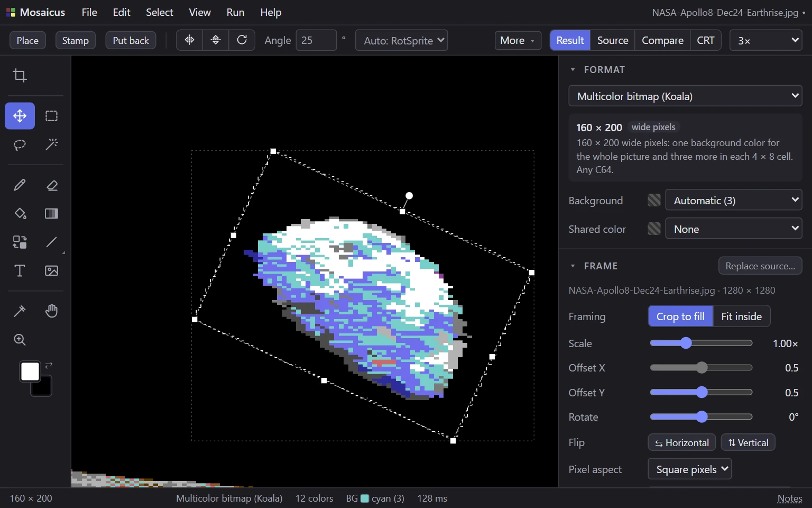This screenshot has height=508, width=812.
Task: Select the Crop tool
Action: [20, 76]
